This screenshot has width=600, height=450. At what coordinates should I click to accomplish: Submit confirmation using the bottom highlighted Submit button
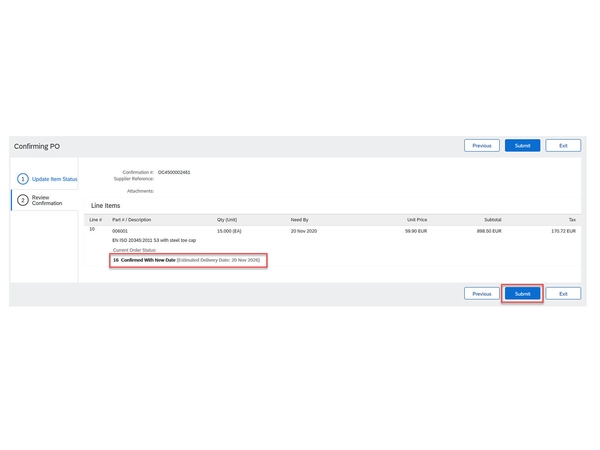[522, 294]
